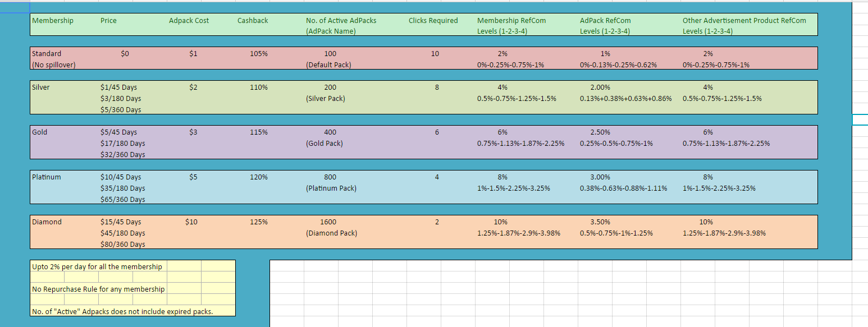Click the 'Upto 2% per day' note
The width and height of the screenshot is (868, 327).
97,266
